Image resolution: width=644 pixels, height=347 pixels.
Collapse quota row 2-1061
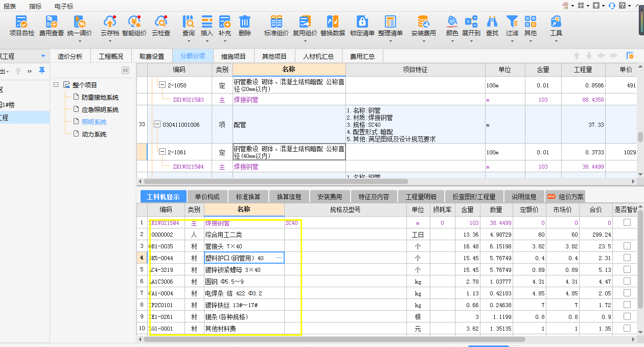[163, 152]
